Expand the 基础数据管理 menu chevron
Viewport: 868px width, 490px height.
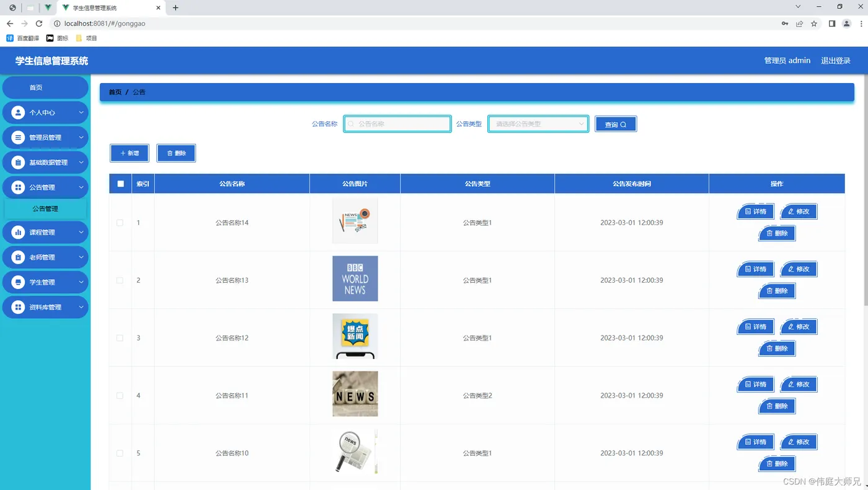[x=81, y=163]
